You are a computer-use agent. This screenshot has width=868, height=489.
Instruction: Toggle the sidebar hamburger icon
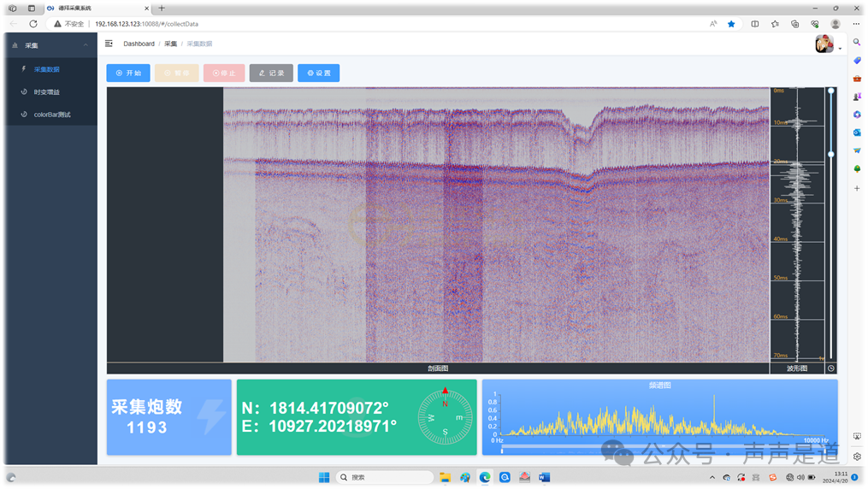[109, 44]
